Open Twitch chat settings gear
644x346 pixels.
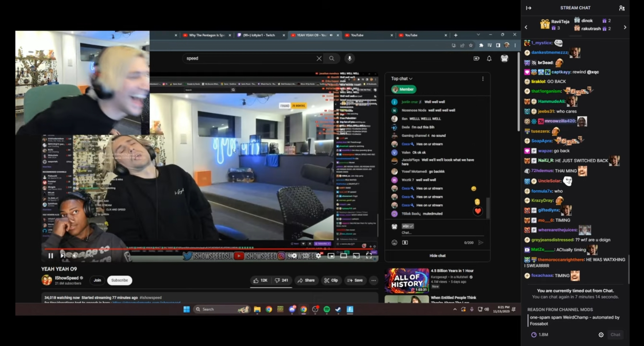[x=601, y=335]
